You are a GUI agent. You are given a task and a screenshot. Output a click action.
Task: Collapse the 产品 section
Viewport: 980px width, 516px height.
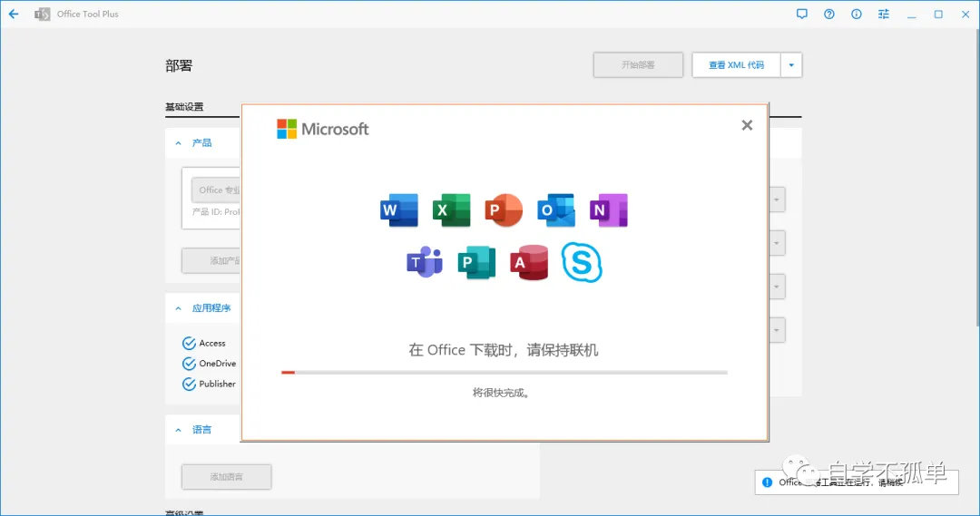pos(178,143)
